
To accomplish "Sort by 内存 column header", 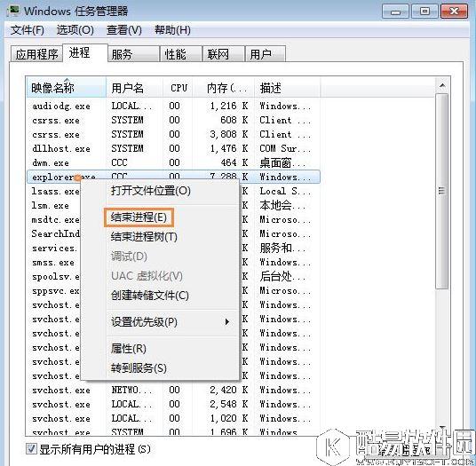I will (x=224, y=88).
